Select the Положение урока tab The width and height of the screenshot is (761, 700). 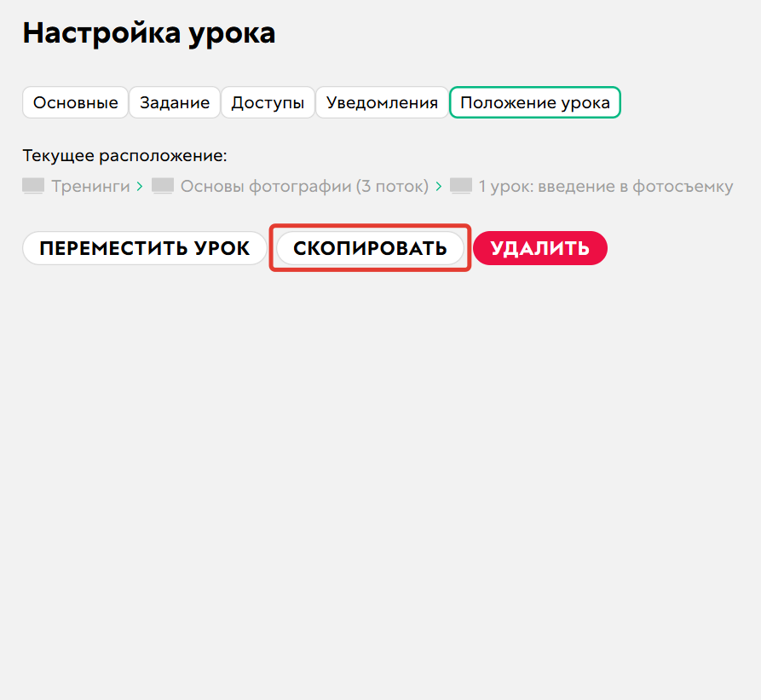[x=534, y=102]
